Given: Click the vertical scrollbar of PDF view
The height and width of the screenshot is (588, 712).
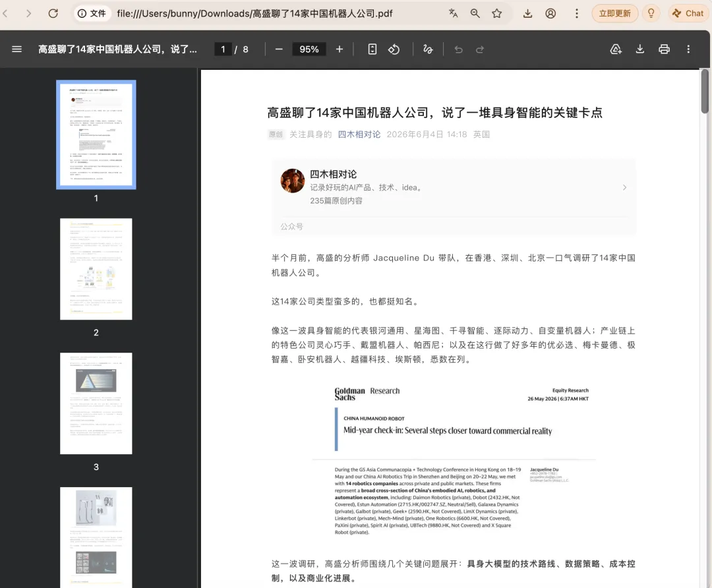Looking at the screenshot, I should 705,91.
